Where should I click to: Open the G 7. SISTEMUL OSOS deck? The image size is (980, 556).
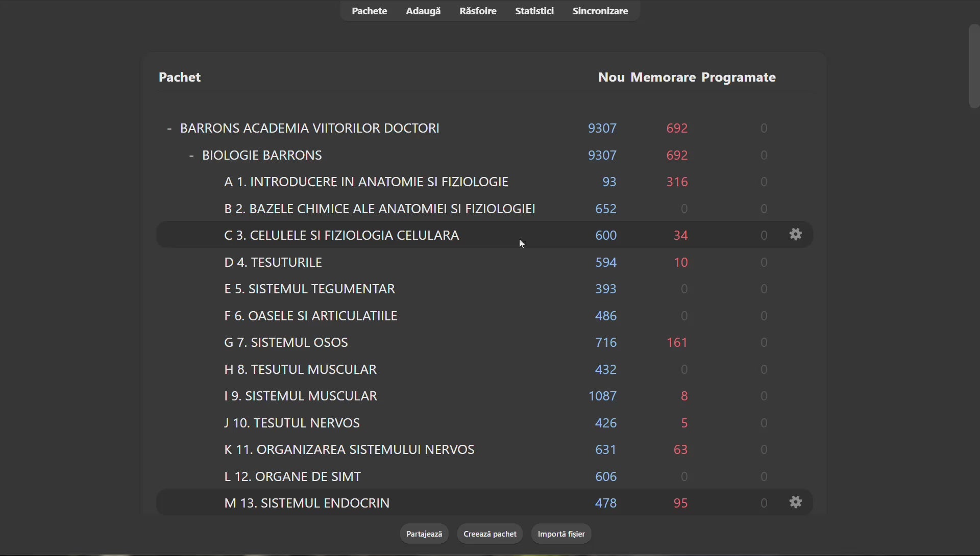(x=286, y=343)
